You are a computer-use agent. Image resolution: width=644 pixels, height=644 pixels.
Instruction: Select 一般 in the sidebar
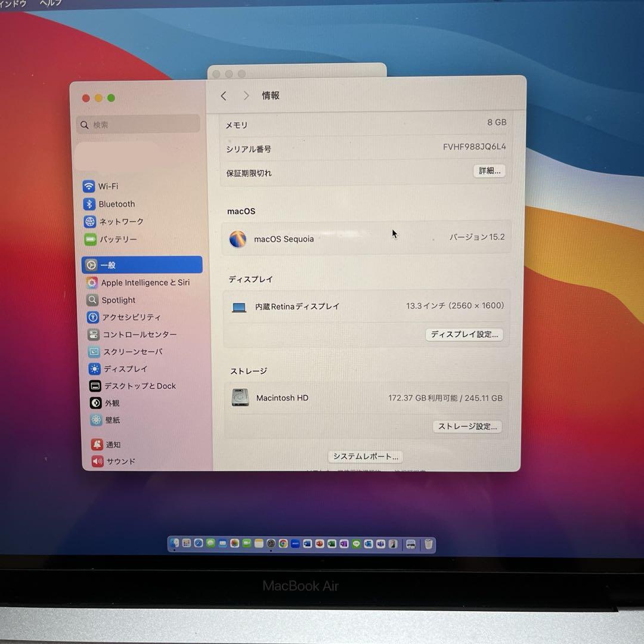(x=142, y=265)
